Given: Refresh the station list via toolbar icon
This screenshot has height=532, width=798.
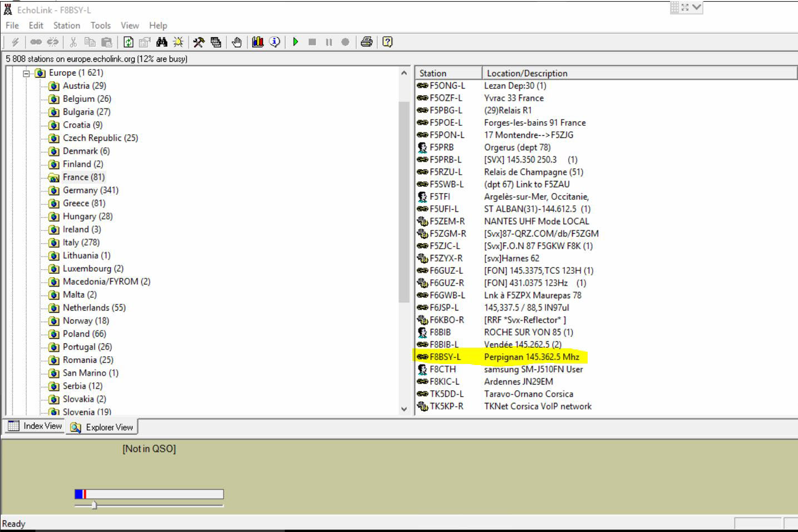Looking at the screenshot, I should [129, 42].
